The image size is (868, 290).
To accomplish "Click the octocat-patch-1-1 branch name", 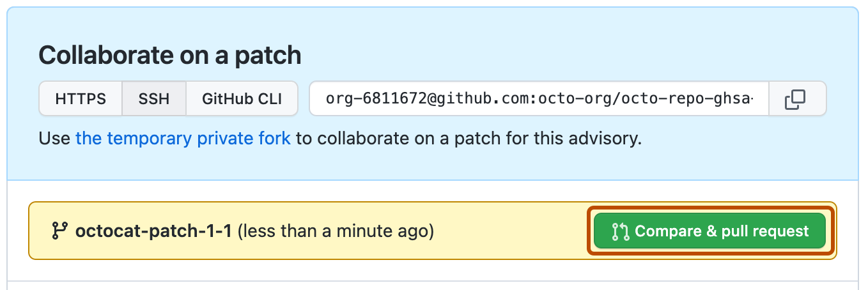I will (153, 231).
